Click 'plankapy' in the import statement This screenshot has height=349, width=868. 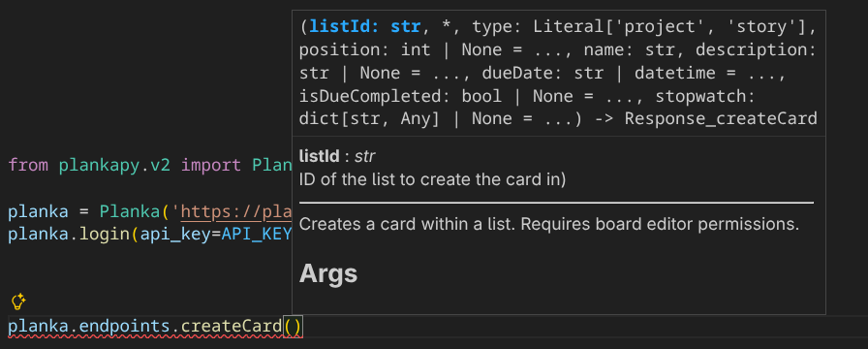click(100, 165)
